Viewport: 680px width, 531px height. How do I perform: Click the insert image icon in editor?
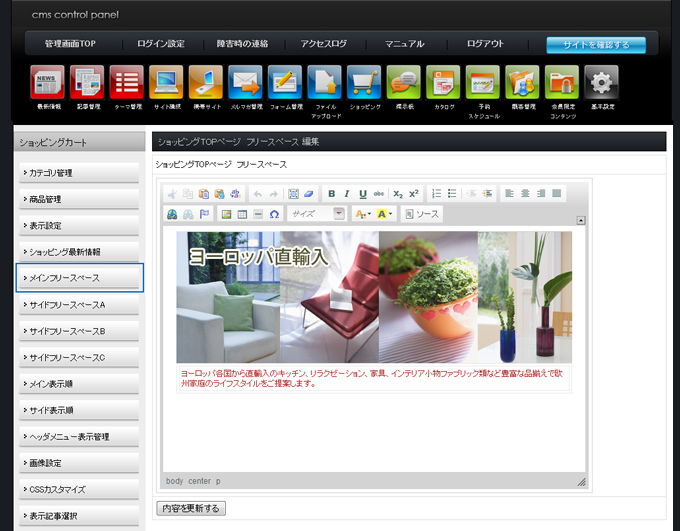click(227, 214)
